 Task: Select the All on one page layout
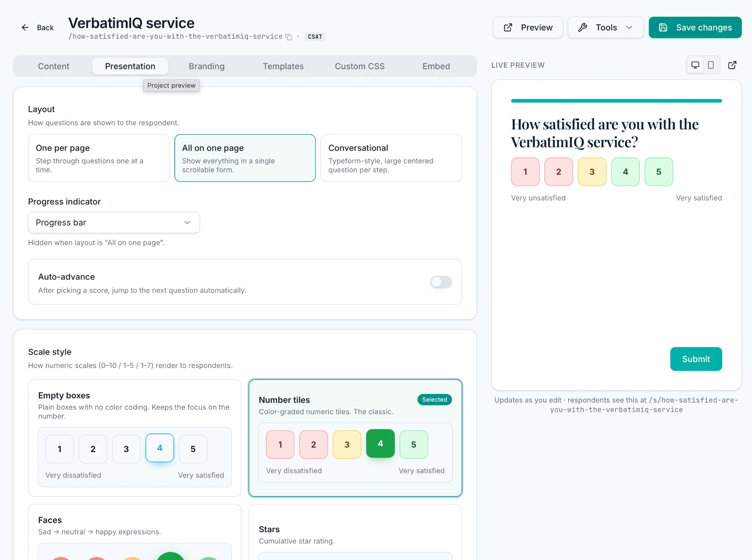[245, 158]
